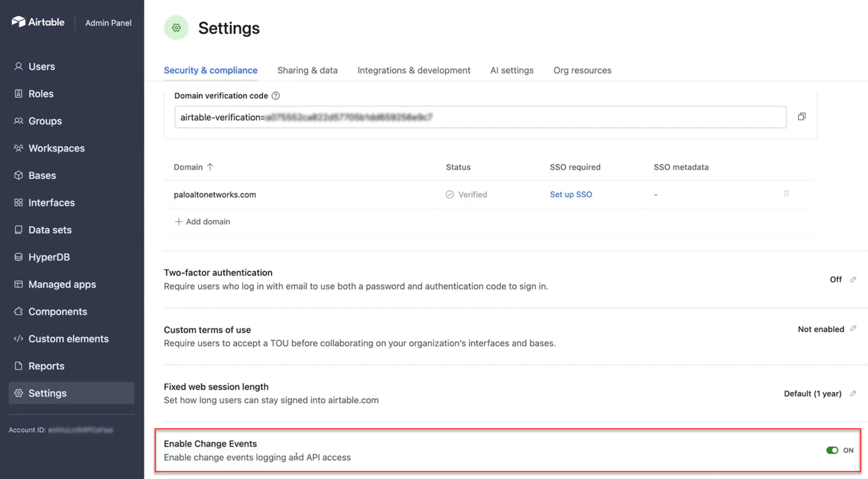
Task: Copy the domain verification code
Action: coord(802,117)
